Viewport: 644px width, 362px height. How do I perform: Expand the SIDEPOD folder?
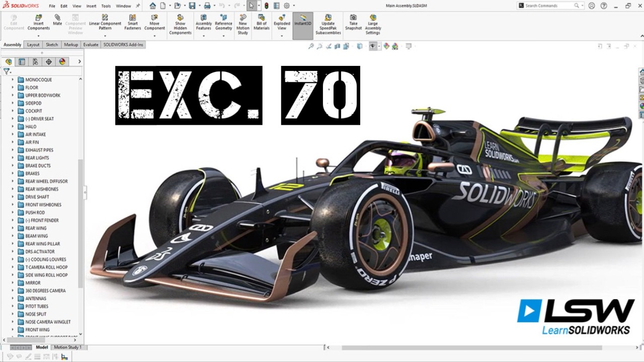(x=13, y=103)
